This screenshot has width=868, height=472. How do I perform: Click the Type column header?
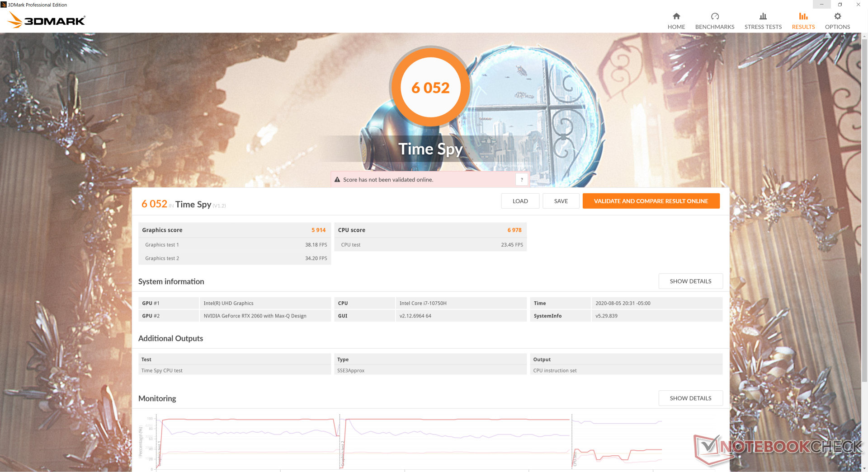pos(343,360)
